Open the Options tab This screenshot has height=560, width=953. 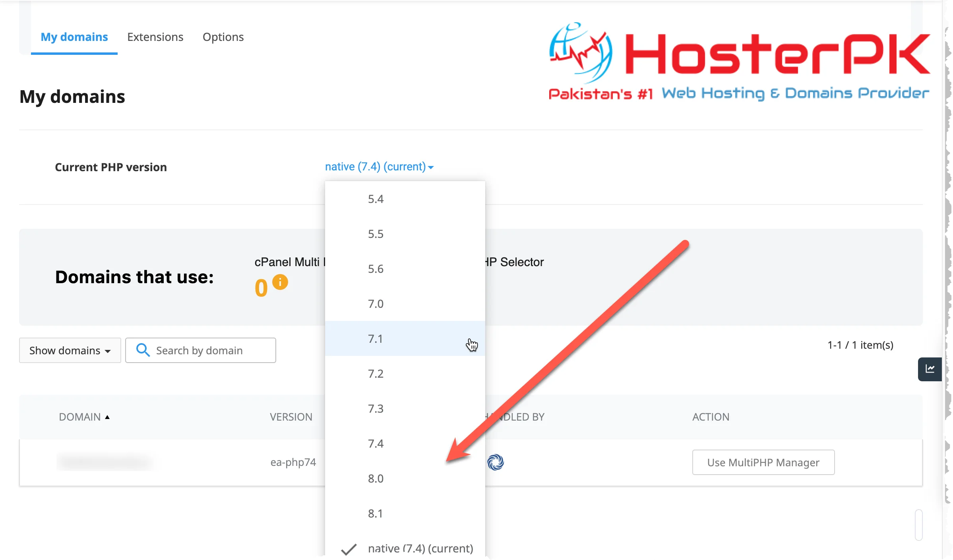223,37
